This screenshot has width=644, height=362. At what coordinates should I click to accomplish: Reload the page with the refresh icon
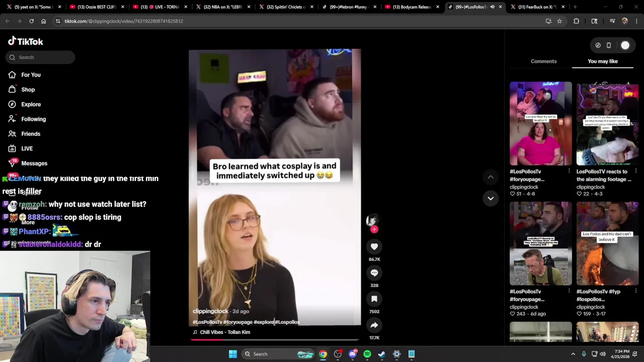tap(31, 21)
